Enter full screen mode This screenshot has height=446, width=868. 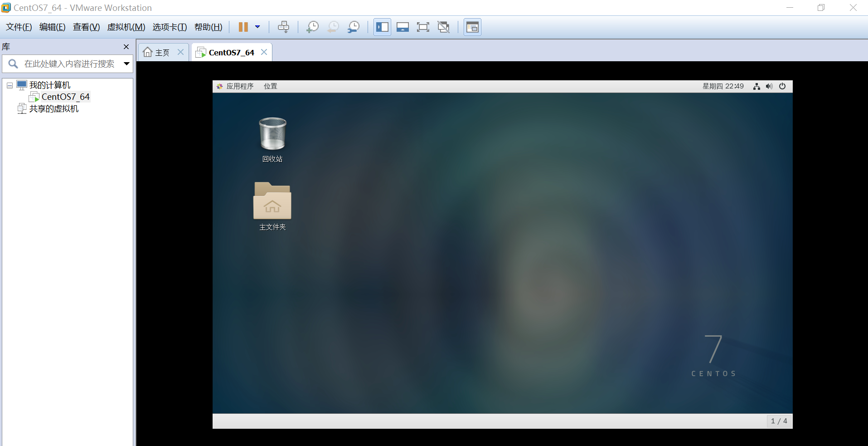coord(423,27)
